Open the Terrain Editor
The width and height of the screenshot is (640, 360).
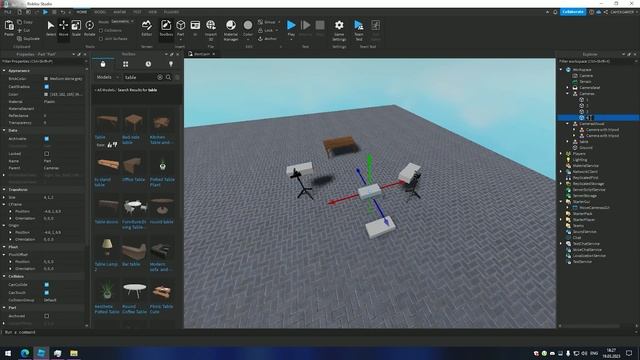pos(147,28)
